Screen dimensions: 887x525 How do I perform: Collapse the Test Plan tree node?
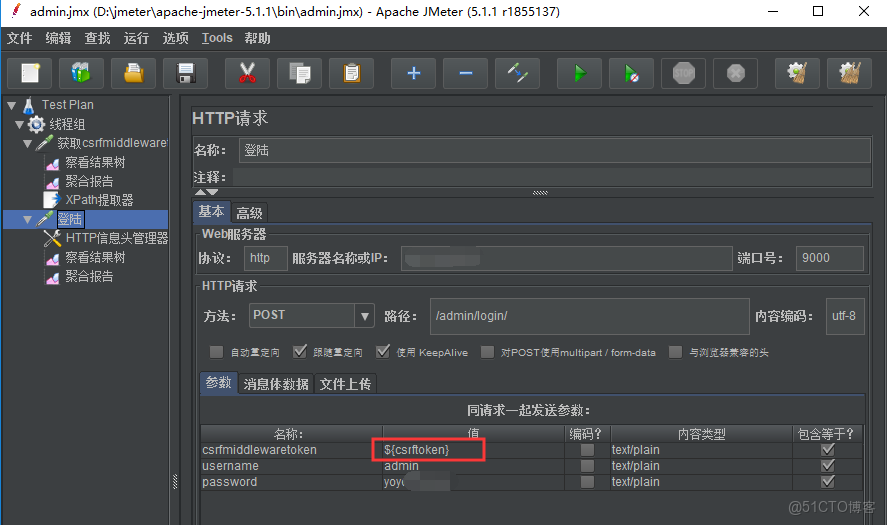(11, 105)
